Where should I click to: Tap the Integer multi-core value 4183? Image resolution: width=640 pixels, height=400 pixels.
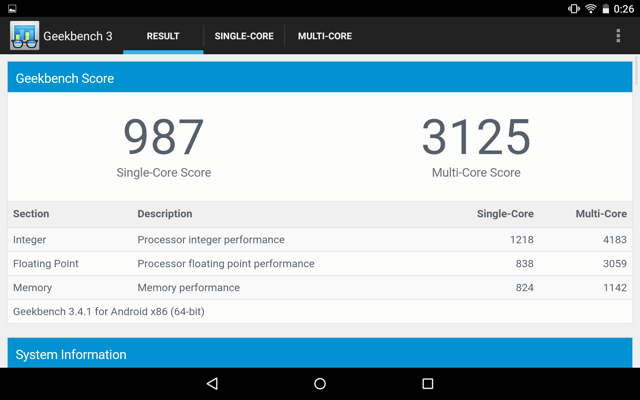click(615, 240)
